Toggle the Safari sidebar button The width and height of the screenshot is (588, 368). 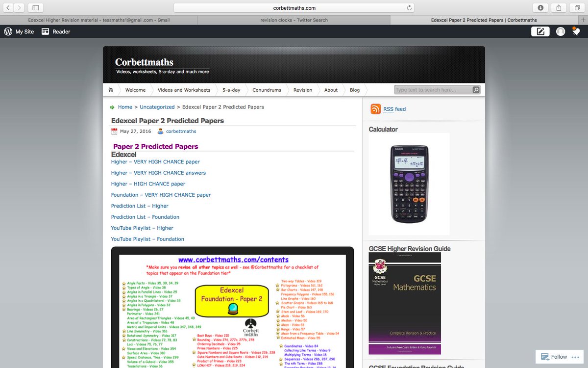pos(36,8)
